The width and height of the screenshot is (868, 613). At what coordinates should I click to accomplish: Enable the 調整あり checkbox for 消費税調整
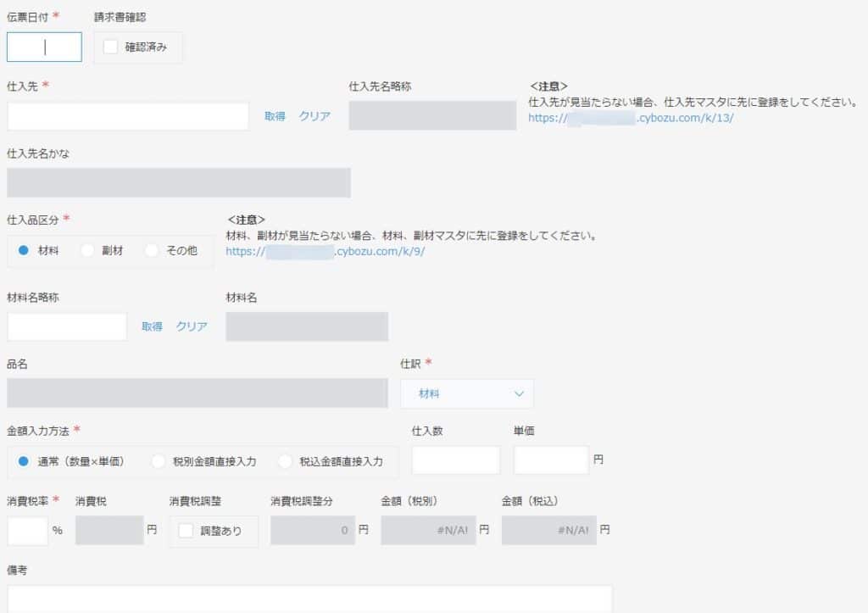point(188,530)
